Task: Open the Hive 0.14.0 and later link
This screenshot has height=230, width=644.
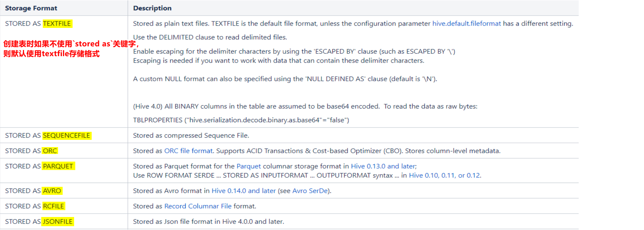Action: [244, 191]
